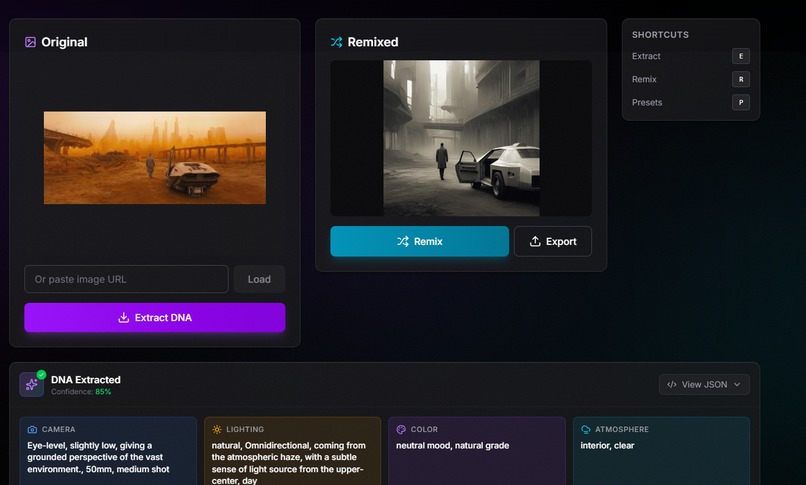The image size is (806, 485).
Task: Select the Presets shortcut row
Action: coord(690,102)
